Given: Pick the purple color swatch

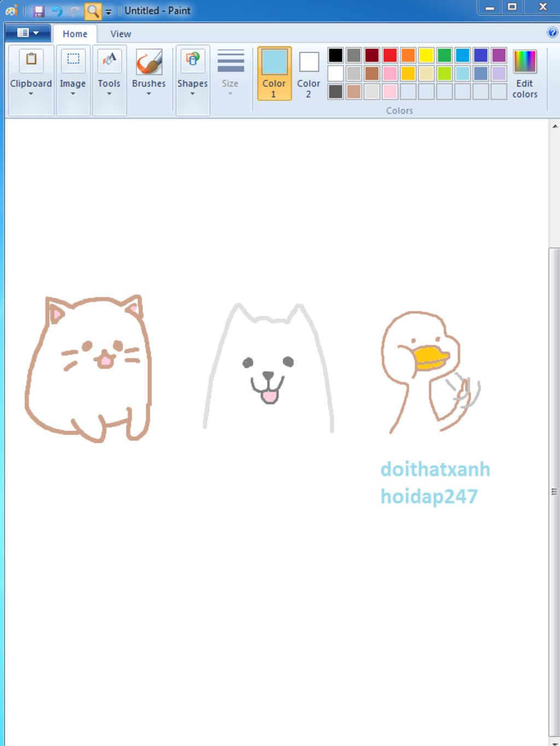Looking at the screenshot, I should (499, 55).
